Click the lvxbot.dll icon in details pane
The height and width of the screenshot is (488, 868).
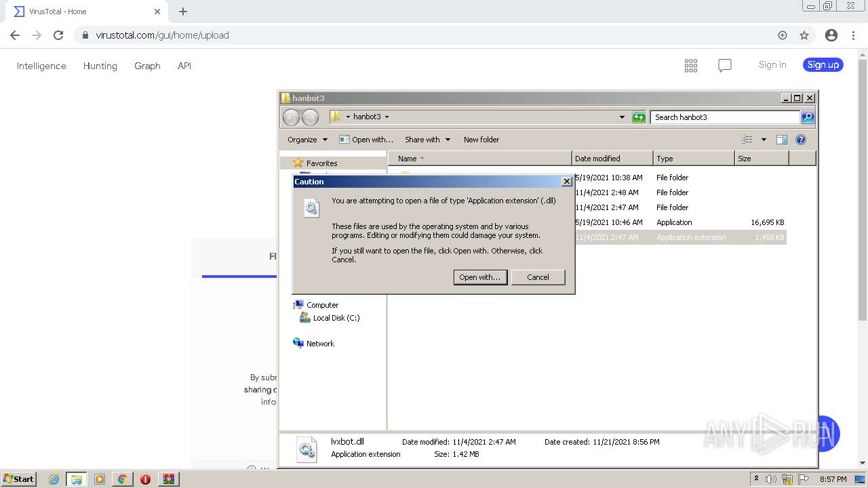click(x=307, y=449)
